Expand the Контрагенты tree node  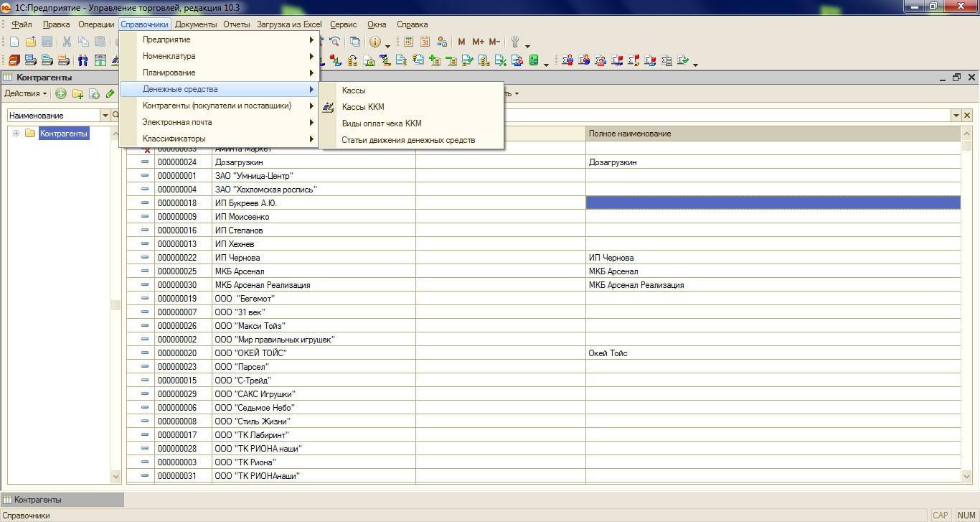click(16, 134)
